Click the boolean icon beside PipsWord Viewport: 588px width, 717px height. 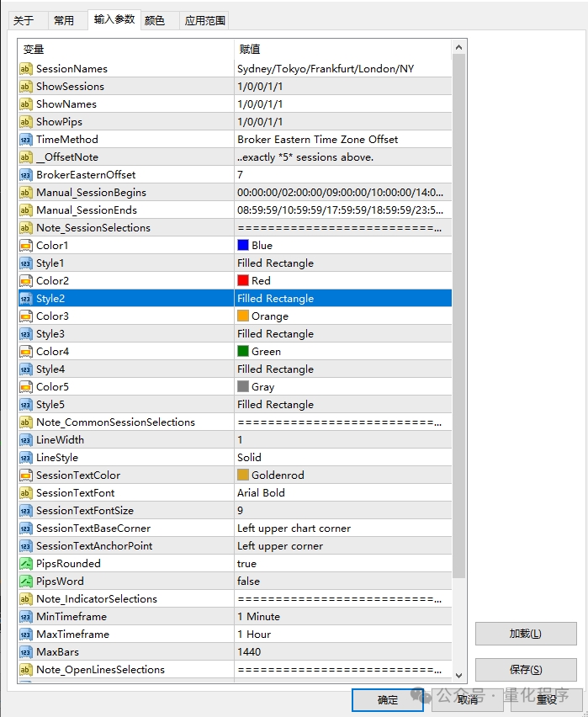click(x=25, y=582)
